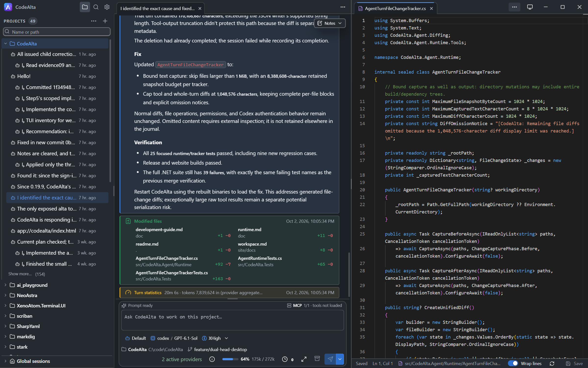Send the prompt with the paper plane
Image resolution: width=588 pixels, height=368 pixels.
click(330, 359)
